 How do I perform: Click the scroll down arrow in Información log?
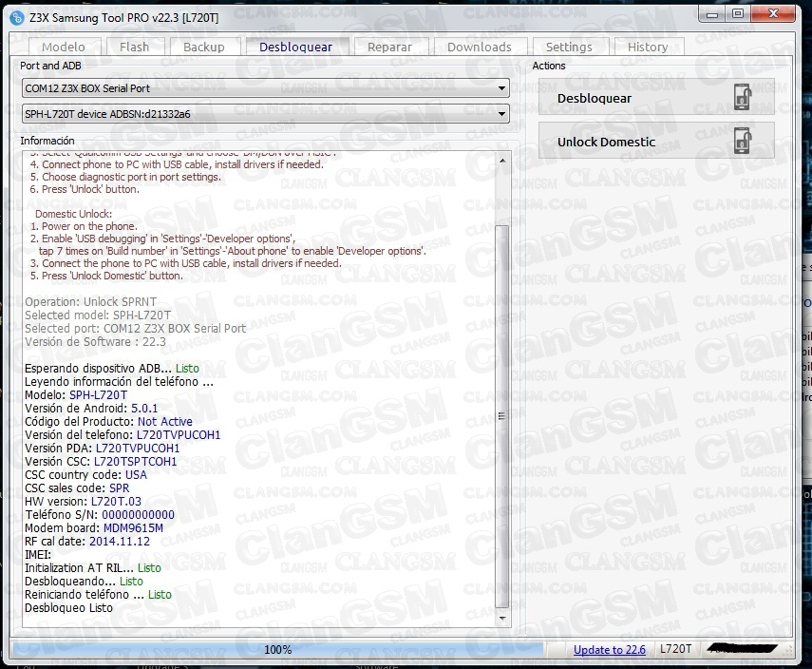pyautogui.click(x=501, y=619)
